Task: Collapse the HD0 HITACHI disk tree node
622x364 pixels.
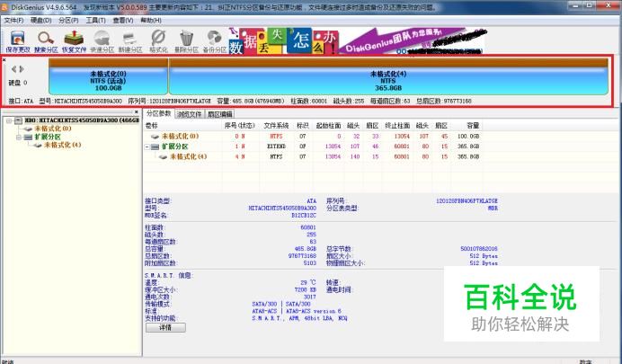Action: [x=9, y=120]
